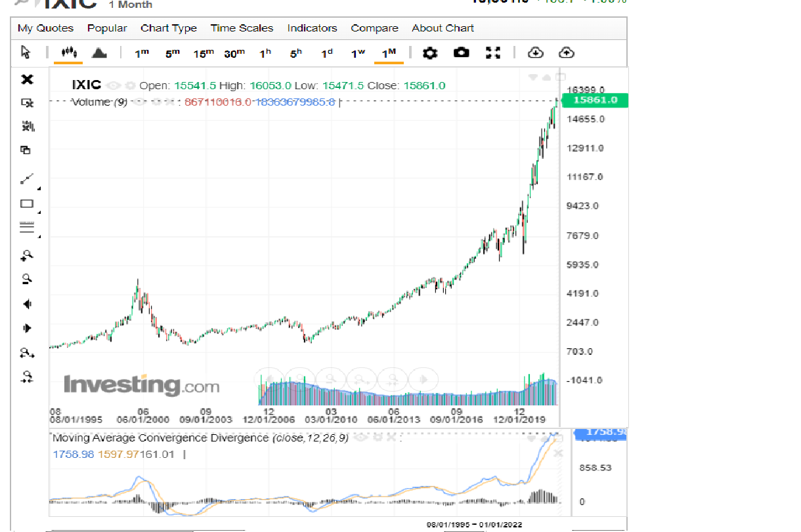The height and width of the screenshot is (532, 801).
Task: Open the Chart Type menu
Action: [x=169, y=28]
